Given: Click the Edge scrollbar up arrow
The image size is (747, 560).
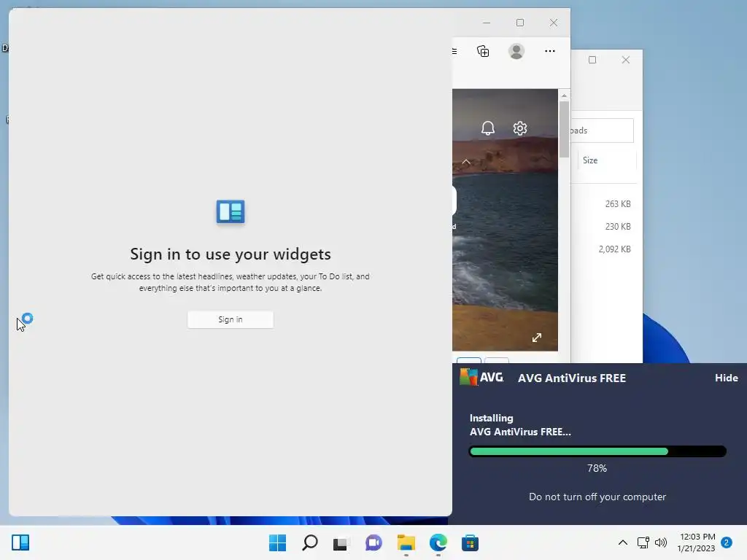Looking at the screenshot, I should click(564, 96).
